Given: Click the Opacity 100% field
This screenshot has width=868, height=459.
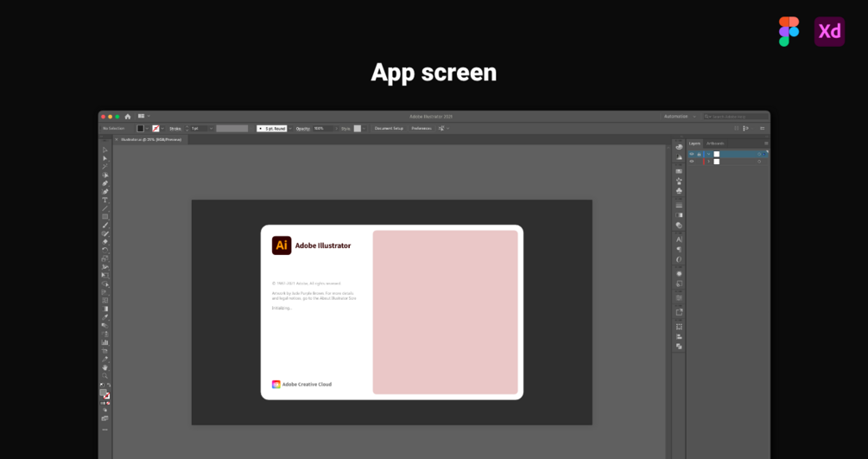Looking at the screenshot, I should coord(323,129).
